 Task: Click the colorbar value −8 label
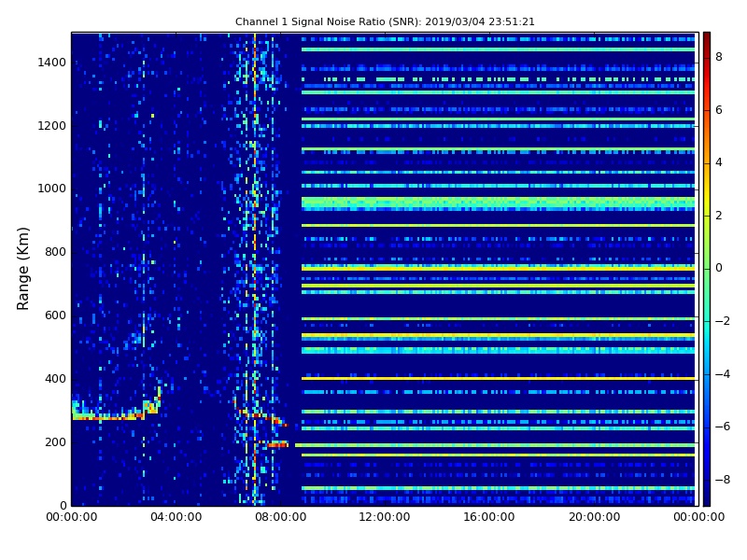(723, 480)
